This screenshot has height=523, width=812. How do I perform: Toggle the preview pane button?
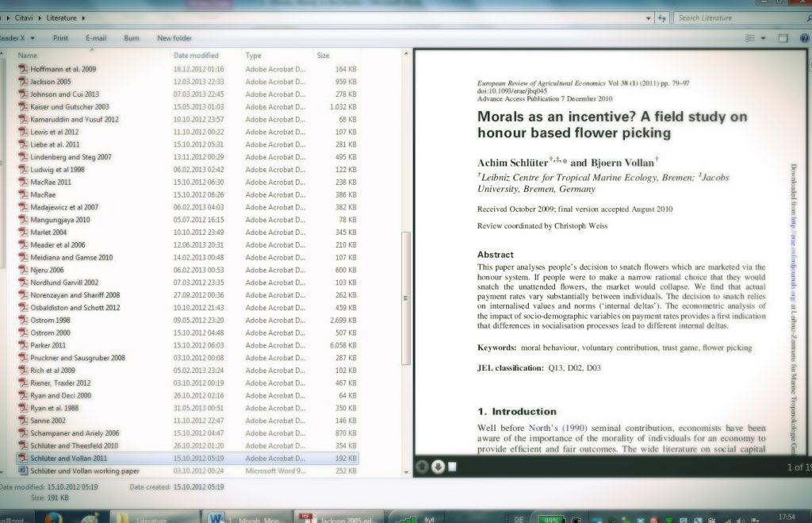(783, 38)
